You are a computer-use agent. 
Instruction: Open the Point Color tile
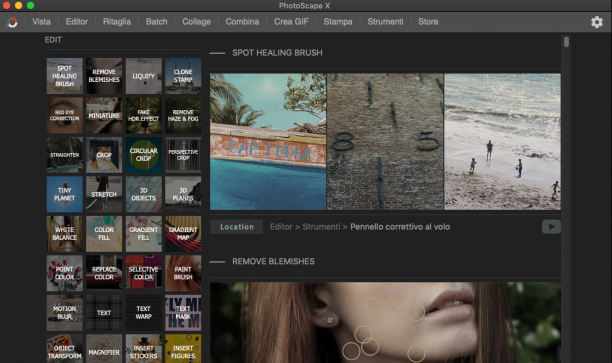click(65, 273)
